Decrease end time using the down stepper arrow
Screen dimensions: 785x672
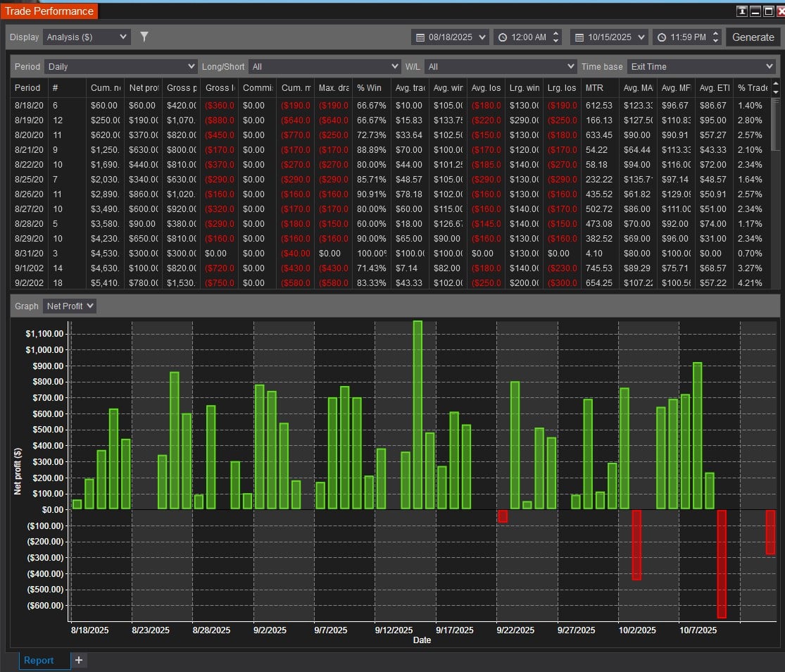pyautogui.click(x=716, y=41)
